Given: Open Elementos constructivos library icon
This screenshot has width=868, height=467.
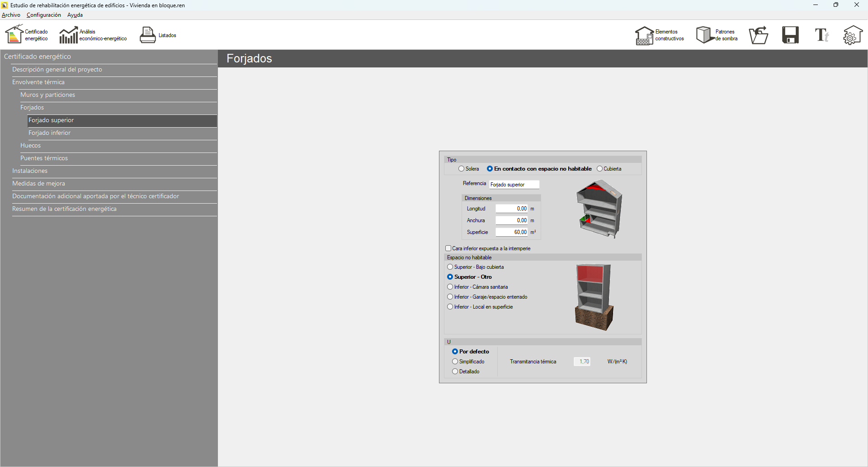Looking at the screenshot, I should tap(644, 35).
